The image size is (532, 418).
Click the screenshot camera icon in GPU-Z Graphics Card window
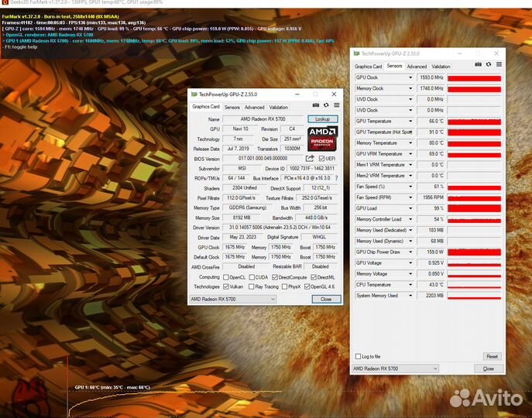pos(315,105)
